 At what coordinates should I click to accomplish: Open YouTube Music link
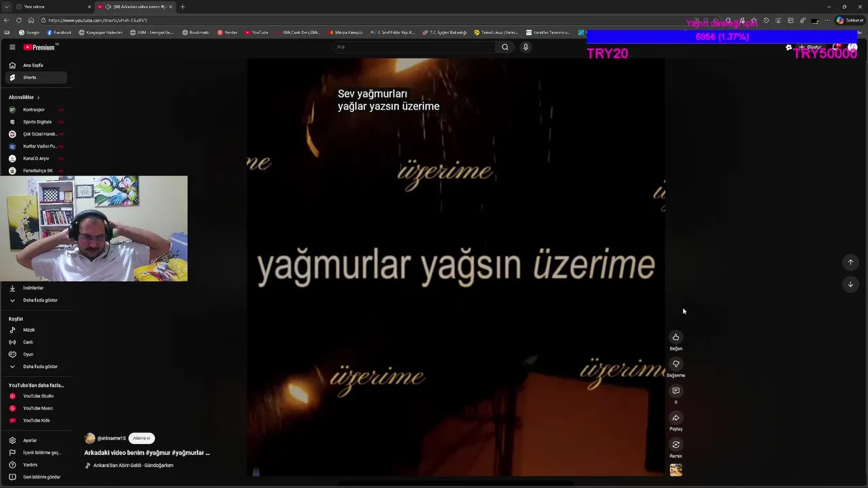coord(35,409)
